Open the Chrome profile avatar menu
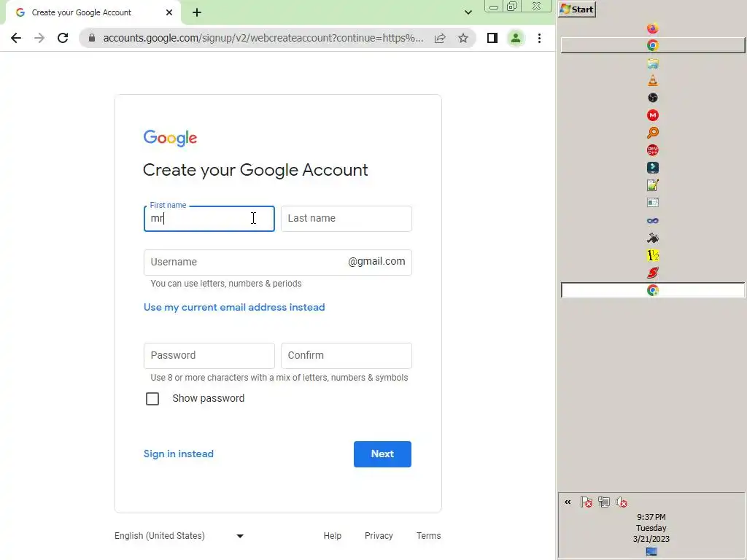Image resolution: width=747 pixels, height=560 pixels. (x=516, y=38)
